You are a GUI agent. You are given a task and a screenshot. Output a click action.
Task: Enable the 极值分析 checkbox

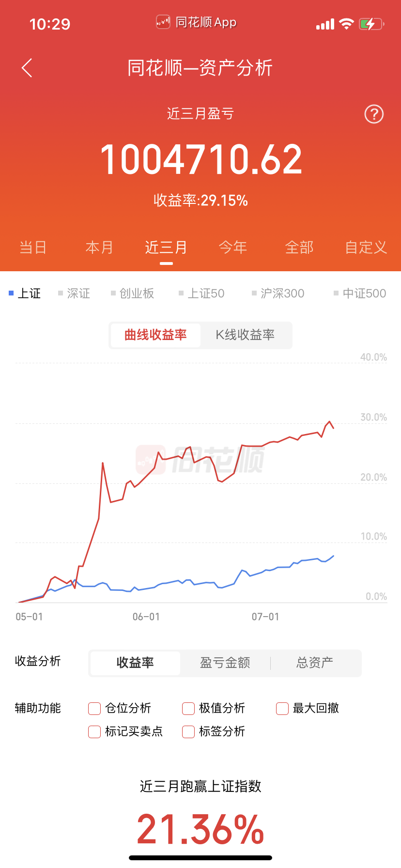pyautogui.click(x=188, y=709)
